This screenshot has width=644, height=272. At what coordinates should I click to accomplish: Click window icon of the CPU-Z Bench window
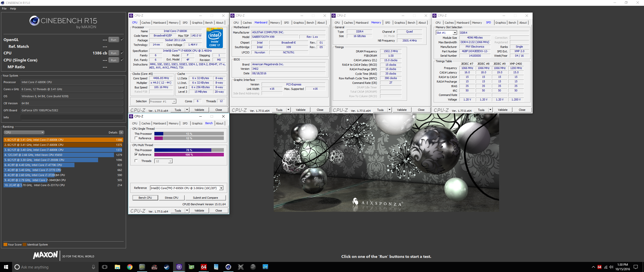[131, 116]
